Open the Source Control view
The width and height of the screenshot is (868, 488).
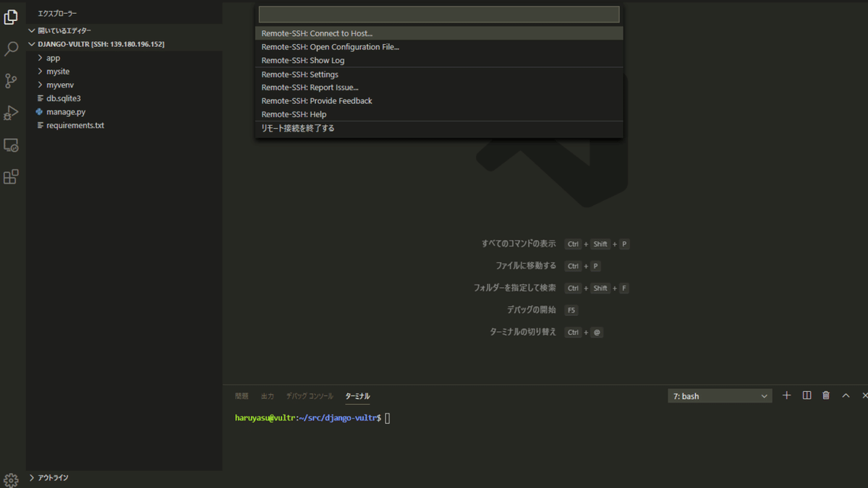11,81
